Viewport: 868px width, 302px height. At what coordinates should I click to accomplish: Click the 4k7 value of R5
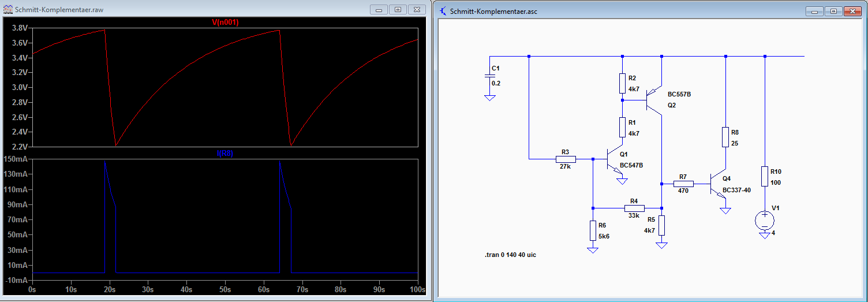[650, 230]
